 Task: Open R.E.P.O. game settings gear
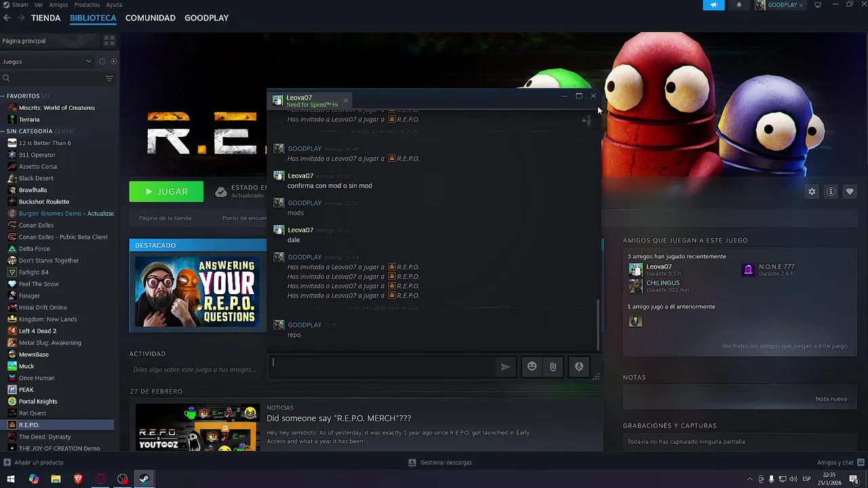point(812,192)
